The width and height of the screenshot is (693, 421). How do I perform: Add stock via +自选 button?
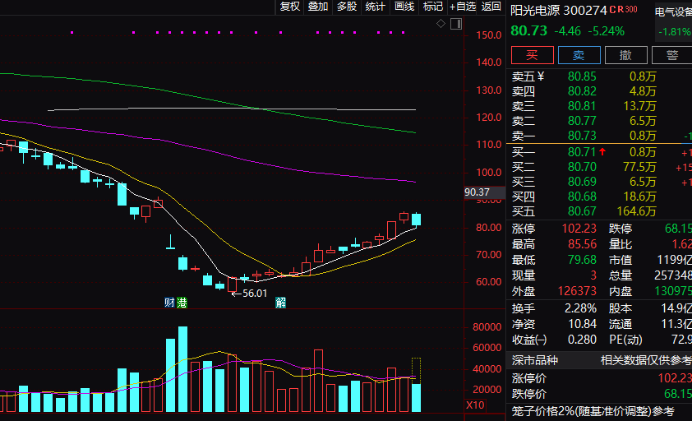click(x=462, y=7)
